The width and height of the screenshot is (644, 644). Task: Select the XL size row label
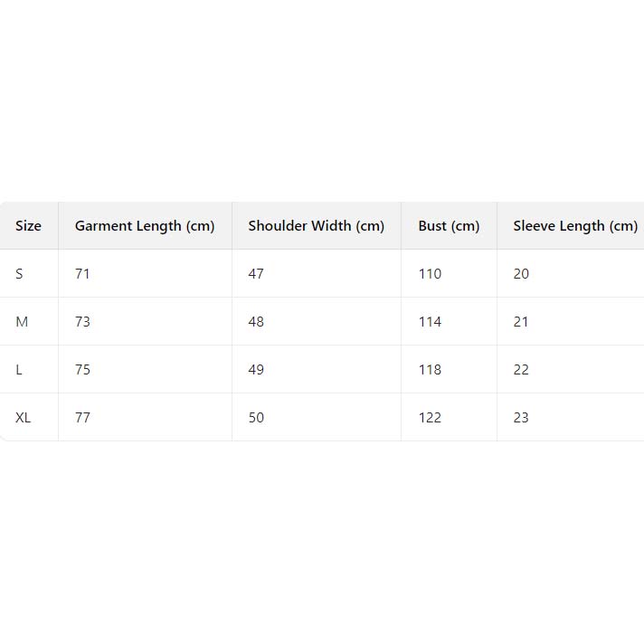click(x=24, y=418)
